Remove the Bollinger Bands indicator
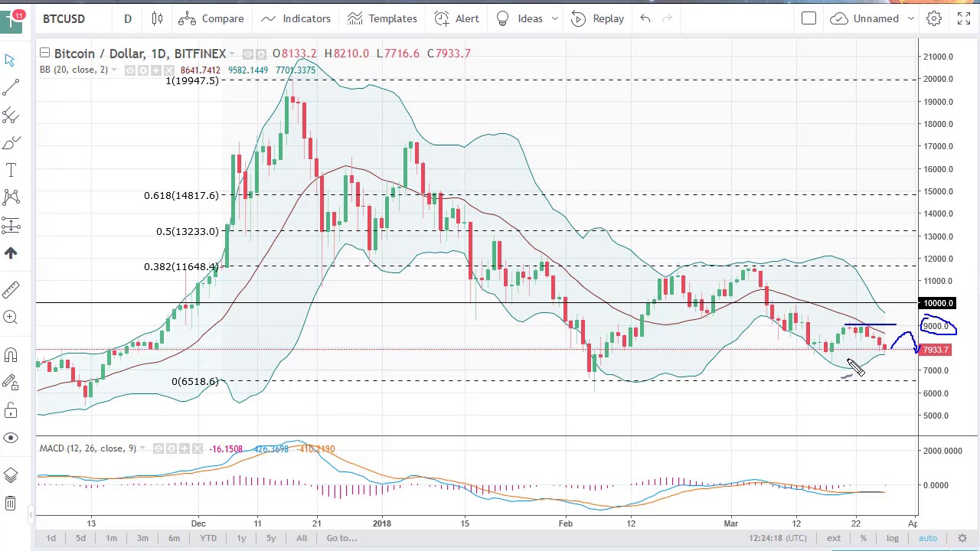 pos(168,70)
